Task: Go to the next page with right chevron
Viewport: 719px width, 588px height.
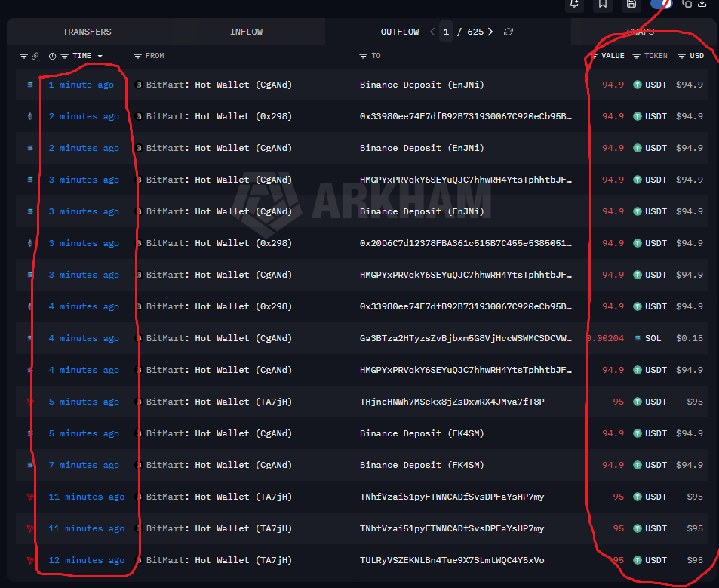Action: (490, 32)
